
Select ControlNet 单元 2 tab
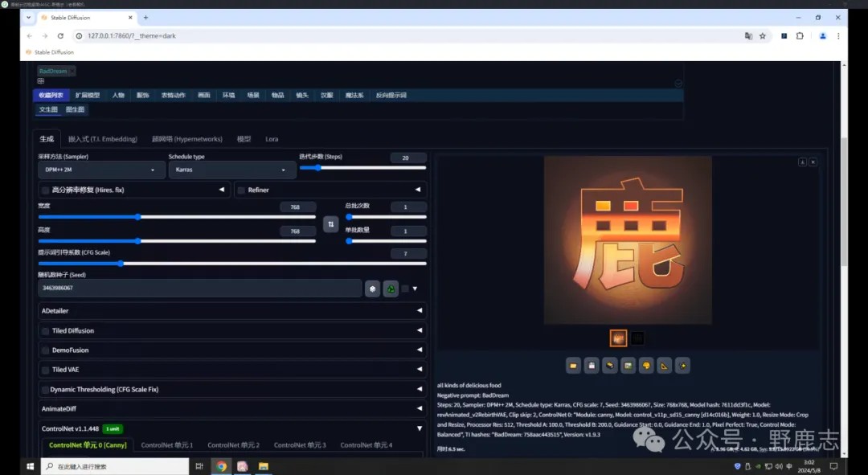coord(233,445)
